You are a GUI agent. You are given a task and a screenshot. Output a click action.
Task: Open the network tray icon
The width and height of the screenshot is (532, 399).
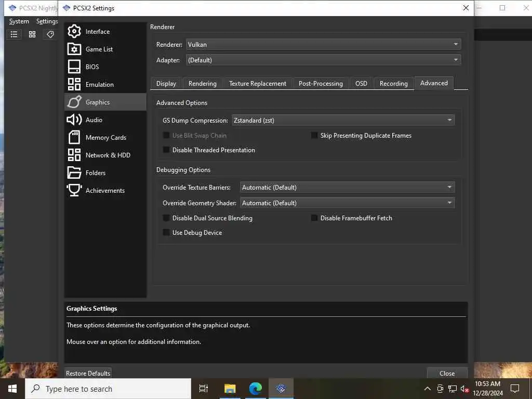453,389
